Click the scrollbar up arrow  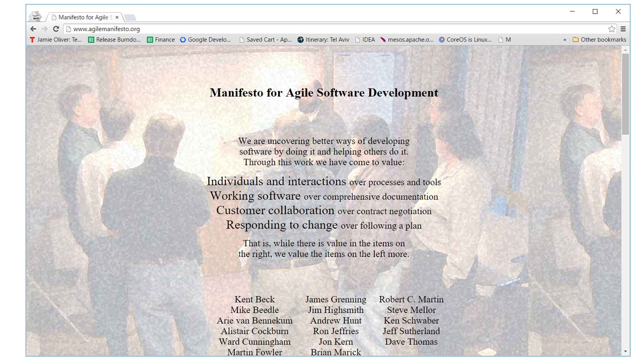(x=625, y=50)
